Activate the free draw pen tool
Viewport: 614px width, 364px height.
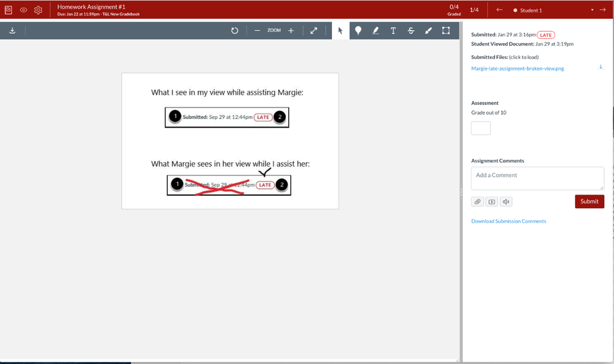(x=428, y=31)
